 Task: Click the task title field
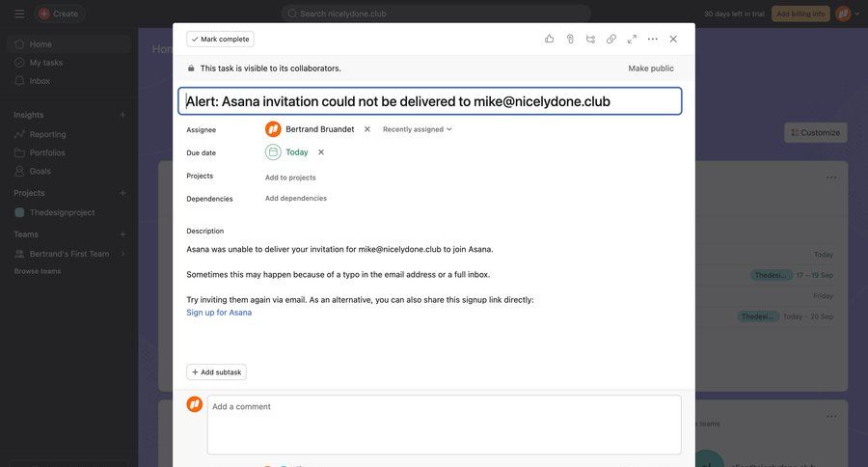[430, 101]
